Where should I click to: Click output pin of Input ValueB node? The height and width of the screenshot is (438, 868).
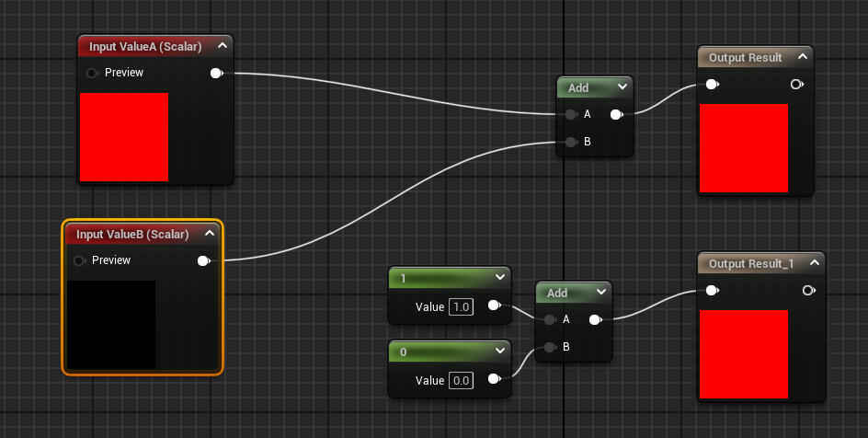click(x=203, y=261)
